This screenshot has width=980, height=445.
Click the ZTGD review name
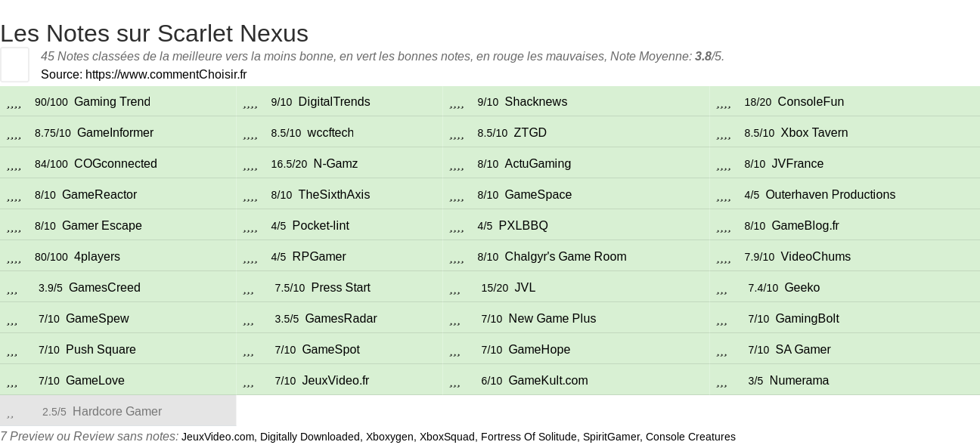click(530, 133)
